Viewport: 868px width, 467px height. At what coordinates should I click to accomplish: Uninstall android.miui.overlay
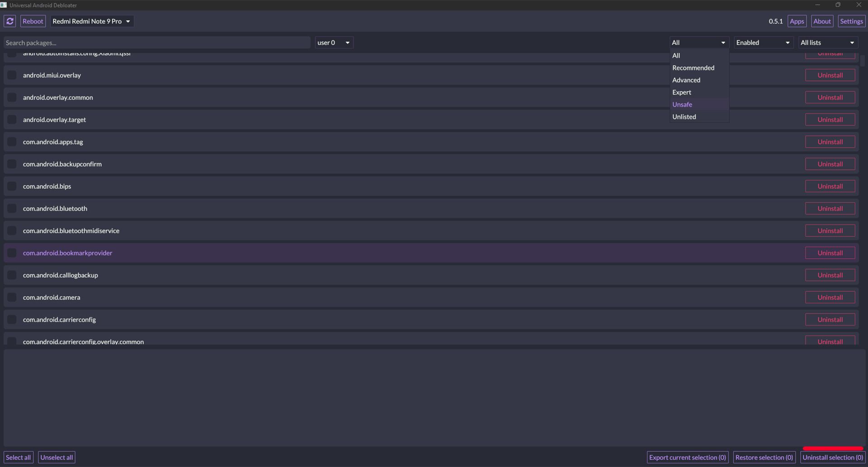(830, 75)
